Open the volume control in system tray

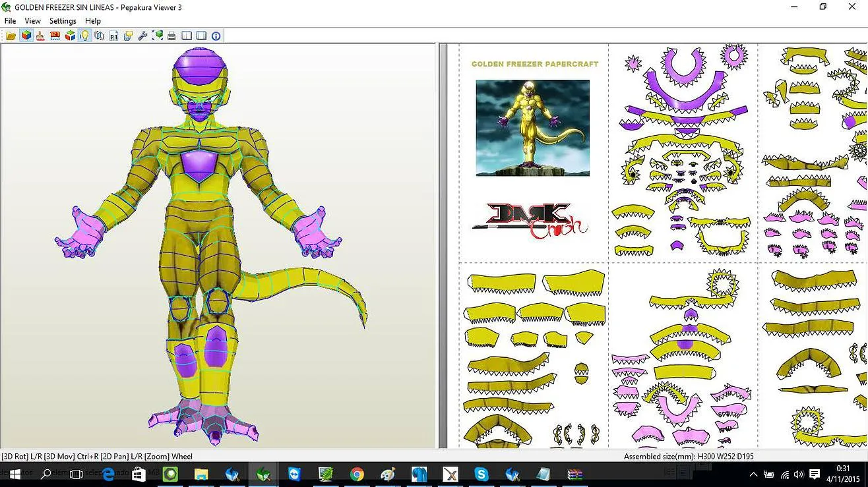click(x=799, y=474)
